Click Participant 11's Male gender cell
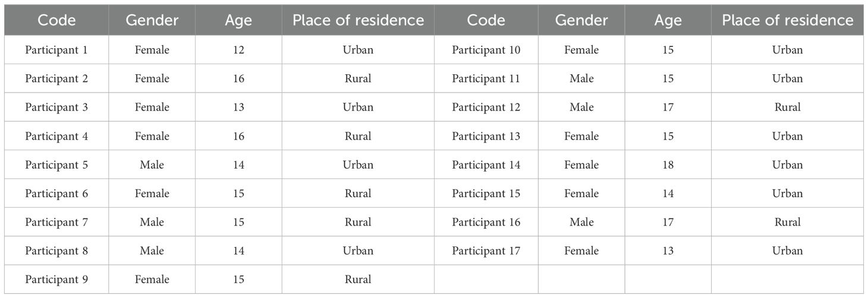Image resolution: width=868 pixels, height=298 pixels. click(x=581, y=78)
